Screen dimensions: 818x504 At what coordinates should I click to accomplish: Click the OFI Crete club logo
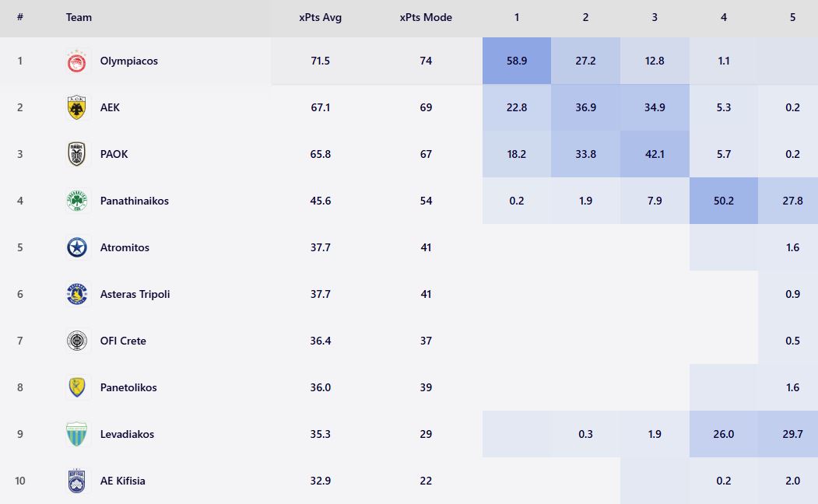pyautogui.click(x=76, y=341)
